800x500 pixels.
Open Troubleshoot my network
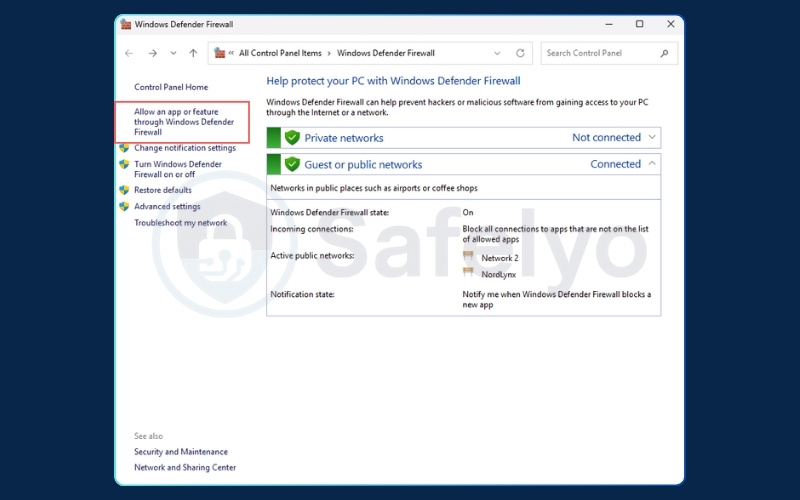(181, 223)
